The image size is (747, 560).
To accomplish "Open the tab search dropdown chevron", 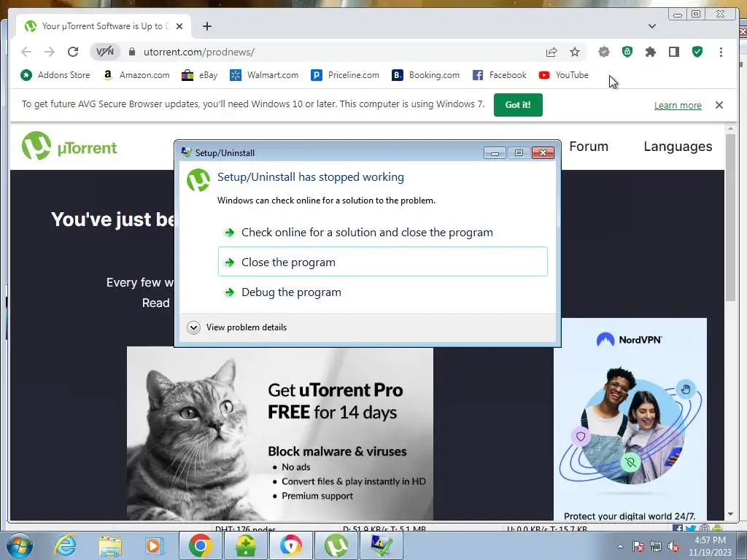I will 651,26.
